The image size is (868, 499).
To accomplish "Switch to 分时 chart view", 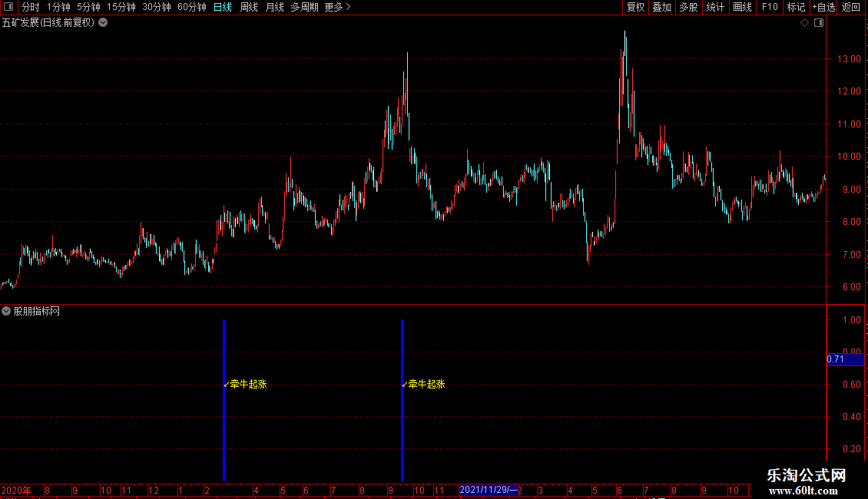I will (x=31, y=7).
